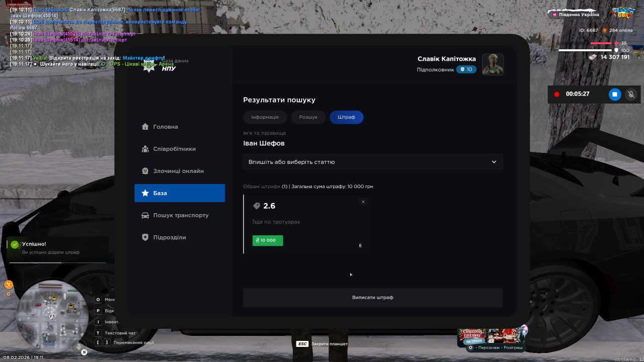644x362 pixels.
Task: Click the cash stack icon near 14 307 191
Action: [593, 57]
